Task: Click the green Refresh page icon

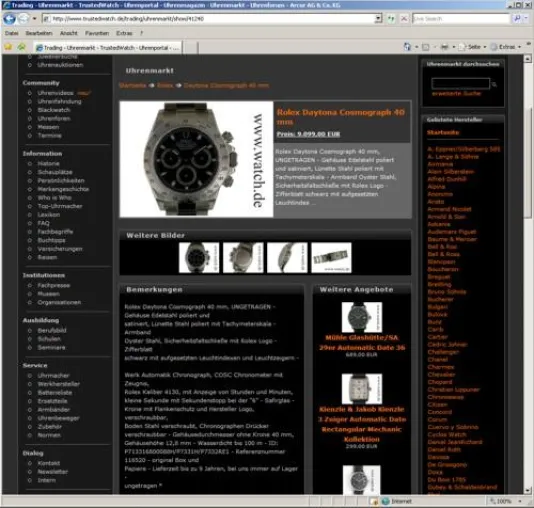Action: click(391, 19)
